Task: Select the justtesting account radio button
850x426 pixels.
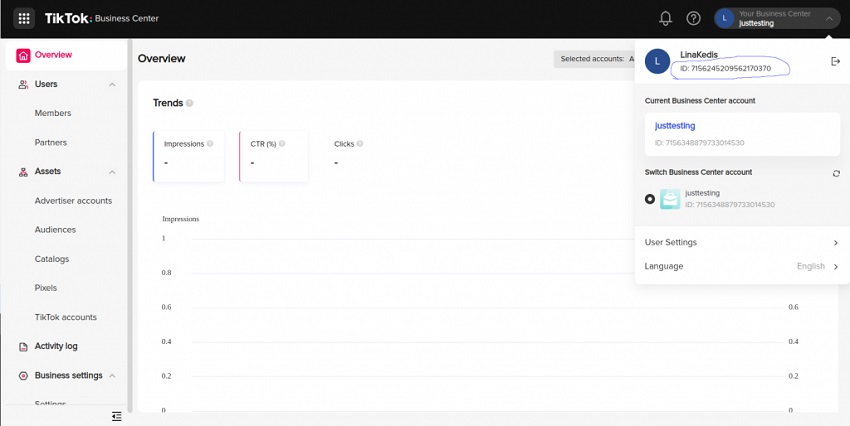Action: click(x=650, y=199)
